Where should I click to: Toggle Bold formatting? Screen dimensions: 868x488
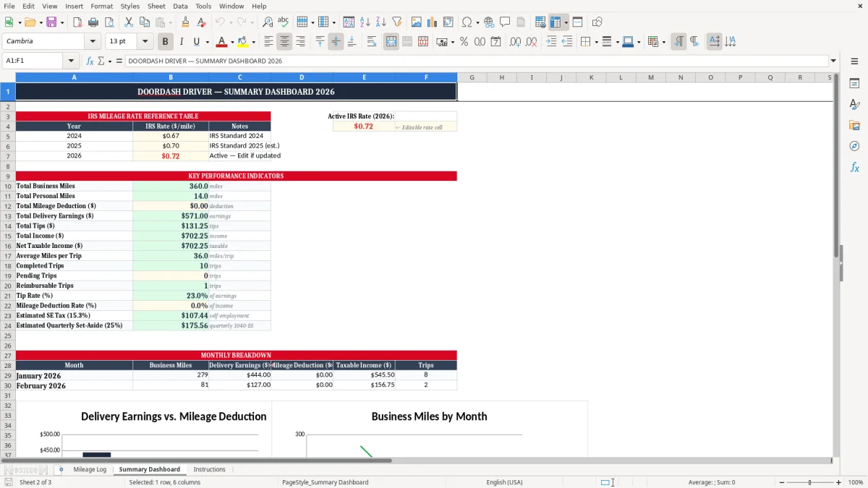166,42
